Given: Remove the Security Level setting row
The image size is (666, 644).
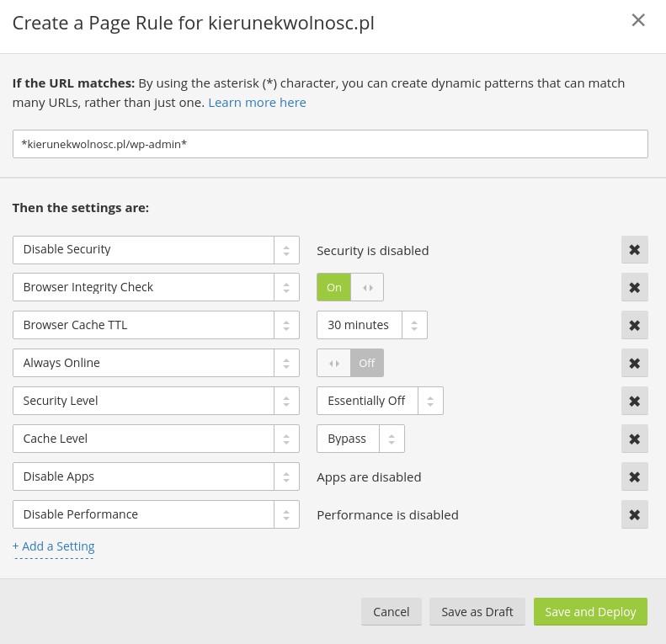Looking at the screenshot, I should coord(634,402).
